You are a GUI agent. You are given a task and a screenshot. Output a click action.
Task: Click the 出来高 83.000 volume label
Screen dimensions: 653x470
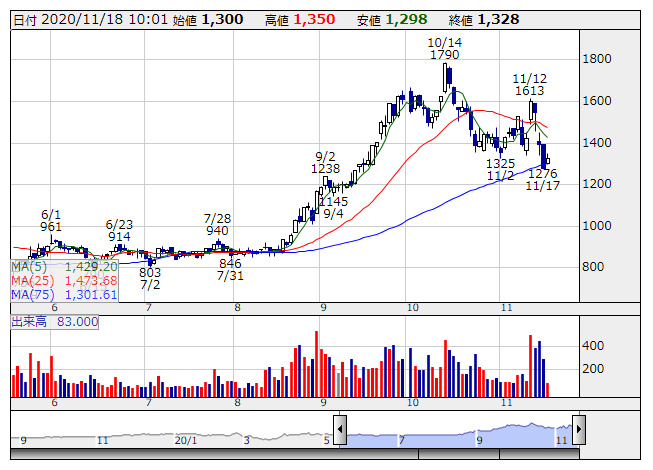click(x=55, y=322)
